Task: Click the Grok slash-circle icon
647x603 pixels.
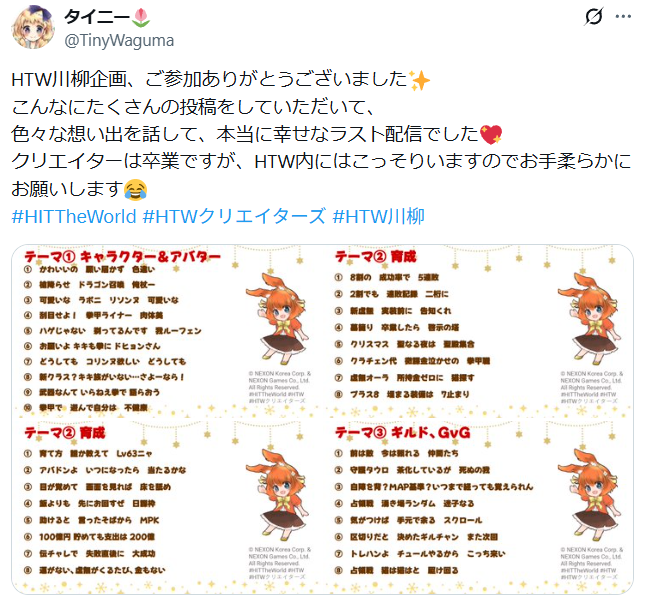Action: click(x=594, y=17)
